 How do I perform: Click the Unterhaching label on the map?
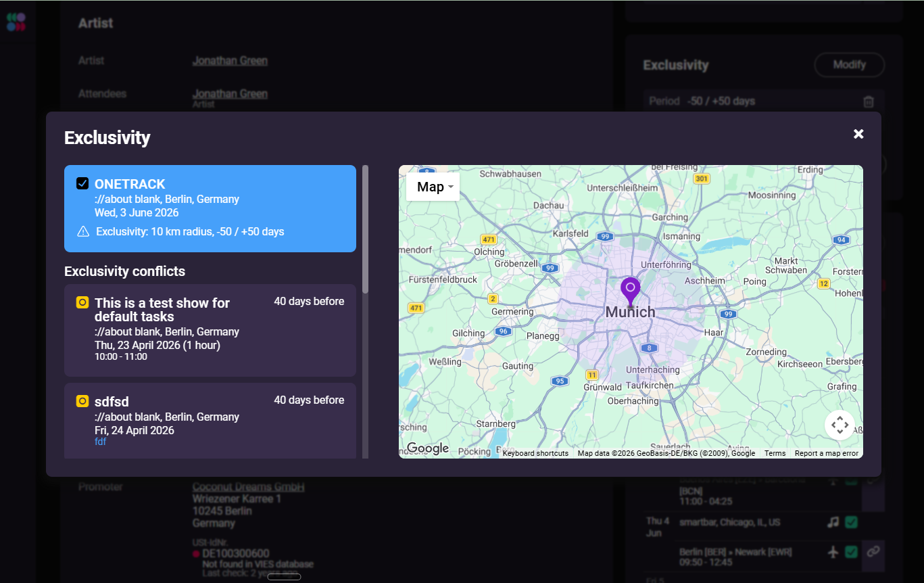coord(653,370)
